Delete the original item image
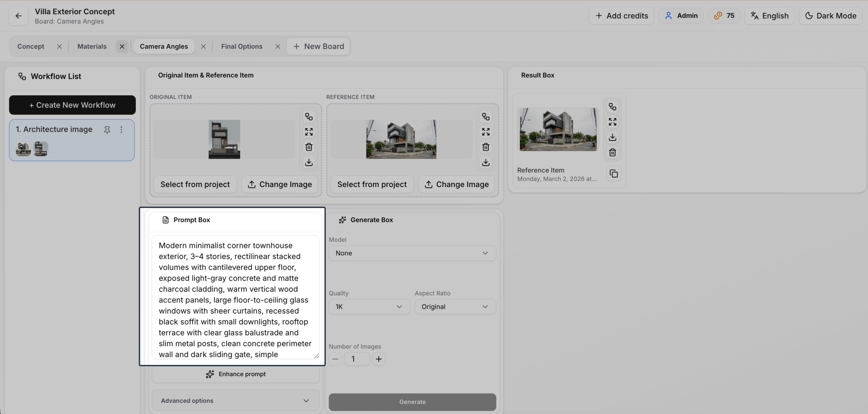The image size is (868, 414). [x=309, y=147]
